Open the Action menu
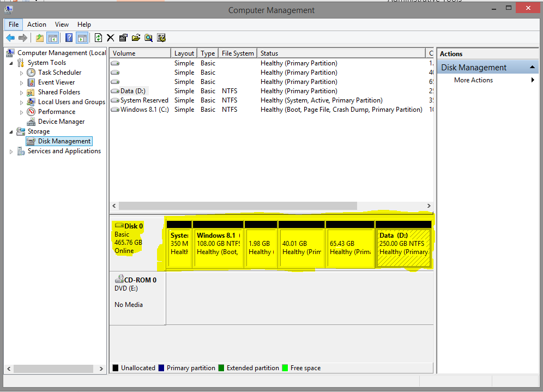This screenshot has height=392, width=543. point(37,24)
